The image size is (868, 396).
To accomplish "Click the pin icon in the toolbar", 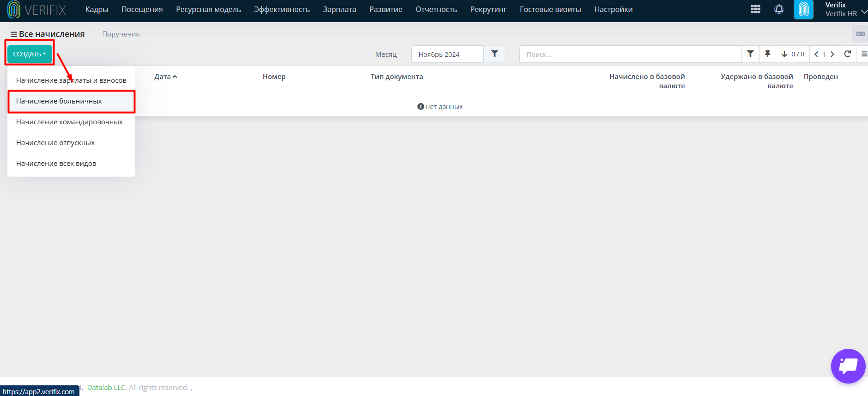I will point(767,54).
